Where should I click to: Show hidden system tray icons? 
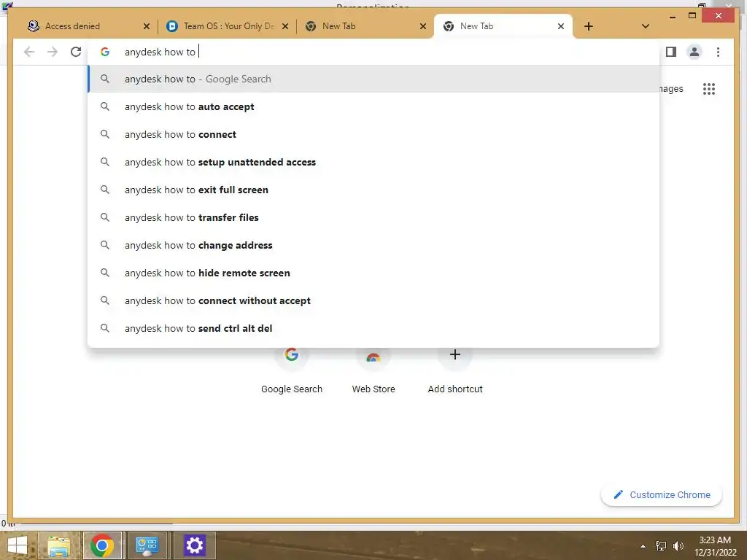pos(643,546)
